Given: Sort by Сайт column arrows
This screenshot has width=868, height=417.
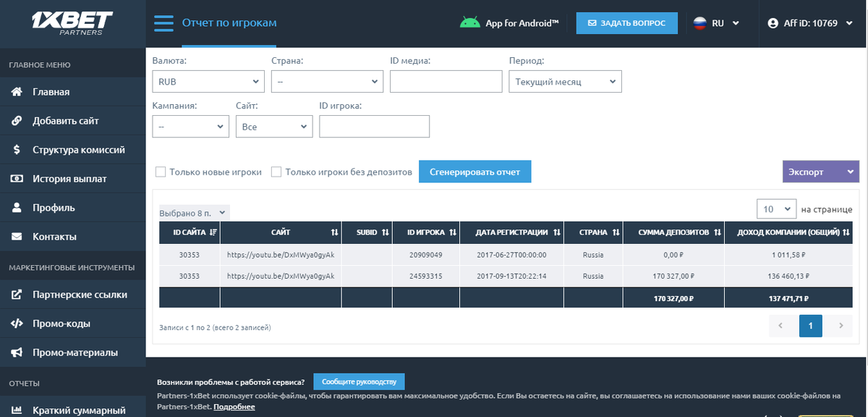Looking at the screenshot, I should [334, 232].
